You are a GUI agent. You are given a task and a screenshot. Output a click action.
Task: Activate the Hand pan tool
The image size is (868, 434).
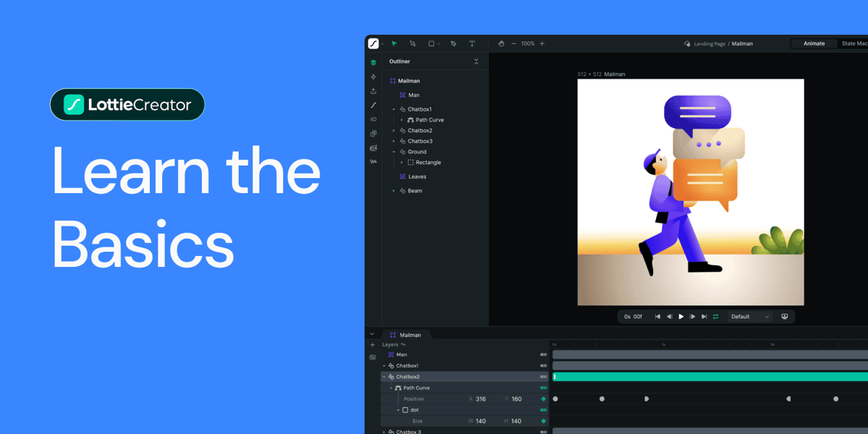coord(501,43)
